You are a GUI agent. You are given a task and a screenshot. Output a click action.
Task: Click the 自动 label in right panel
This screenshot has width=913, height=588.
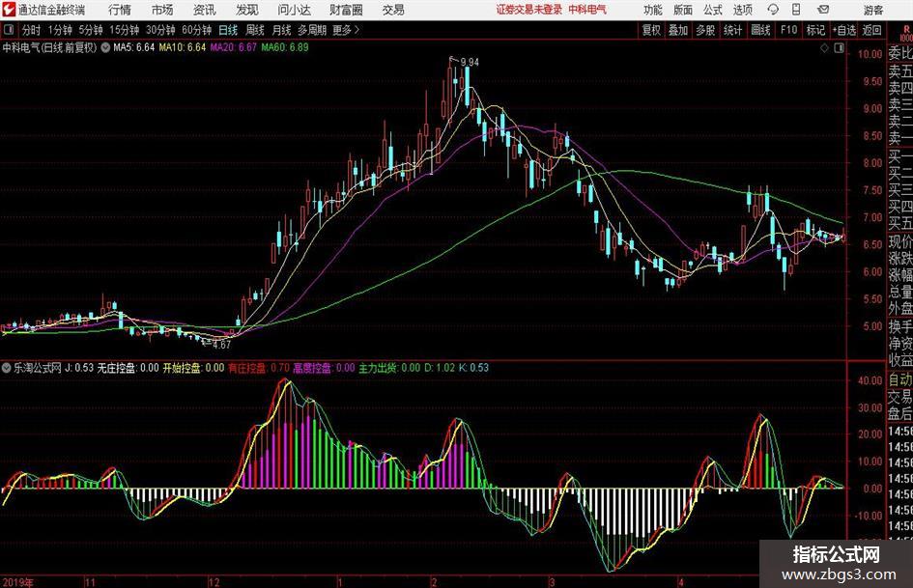tap(900, 379)
